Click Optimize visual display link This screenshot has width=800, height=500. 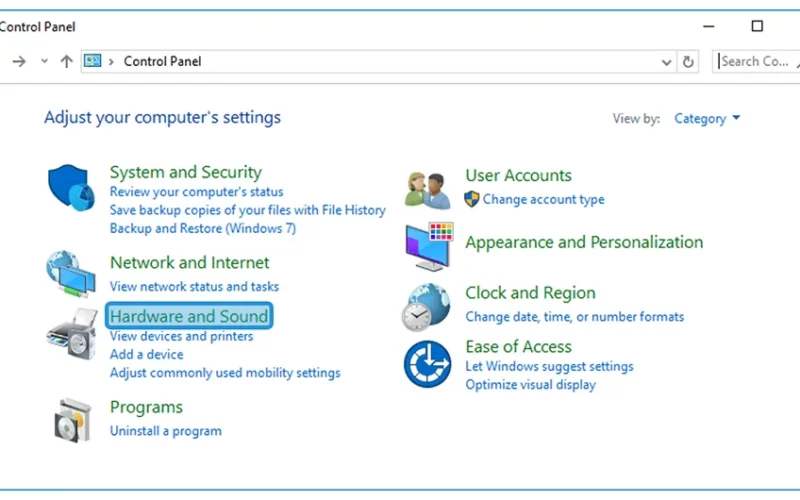[x=531, y=385]
